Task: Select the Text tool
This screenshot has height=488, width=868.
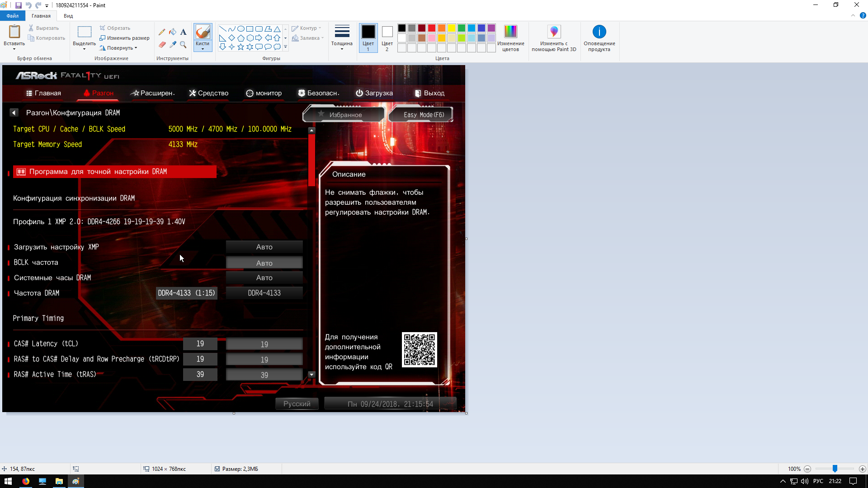Action: coord(183,32)
